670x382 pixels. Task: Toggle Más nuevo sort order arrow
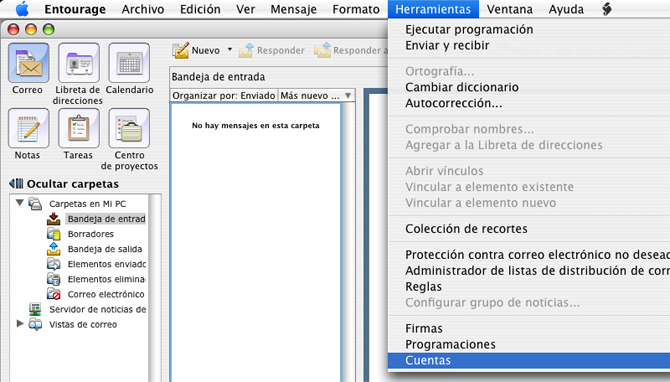click(x=348, y=95)
